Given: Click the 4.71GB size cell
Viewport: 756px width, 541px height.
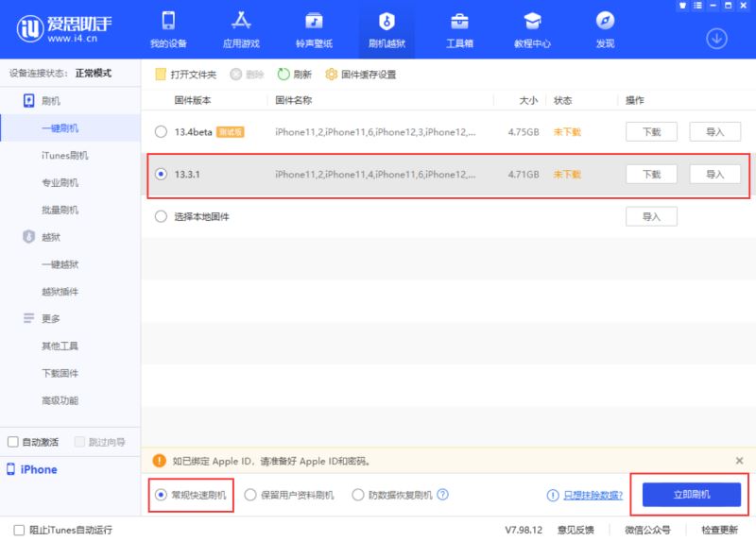Looking at the screenshot, I should coord(524,174).
